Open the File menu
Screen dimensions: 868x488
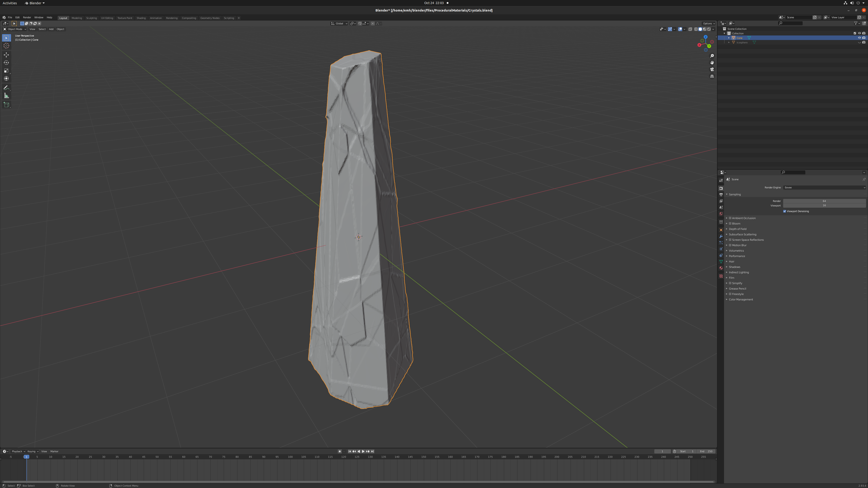(10, 18)
